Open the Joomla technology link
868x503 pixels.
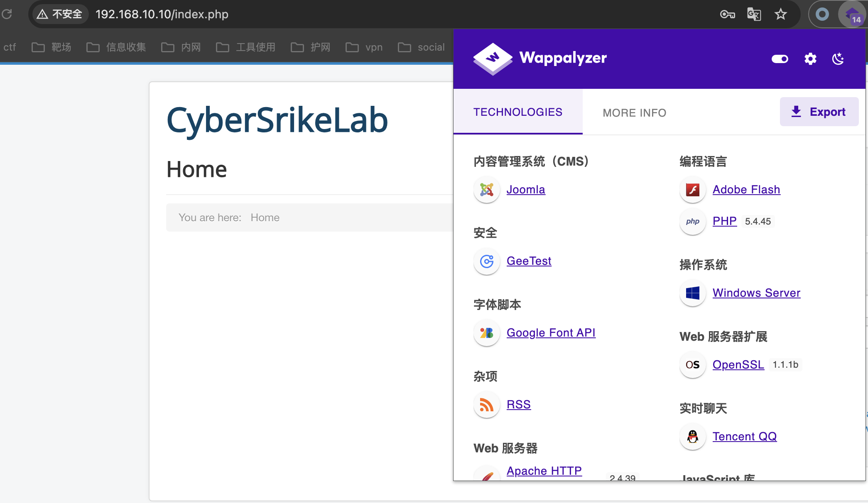tap(526, 190)
